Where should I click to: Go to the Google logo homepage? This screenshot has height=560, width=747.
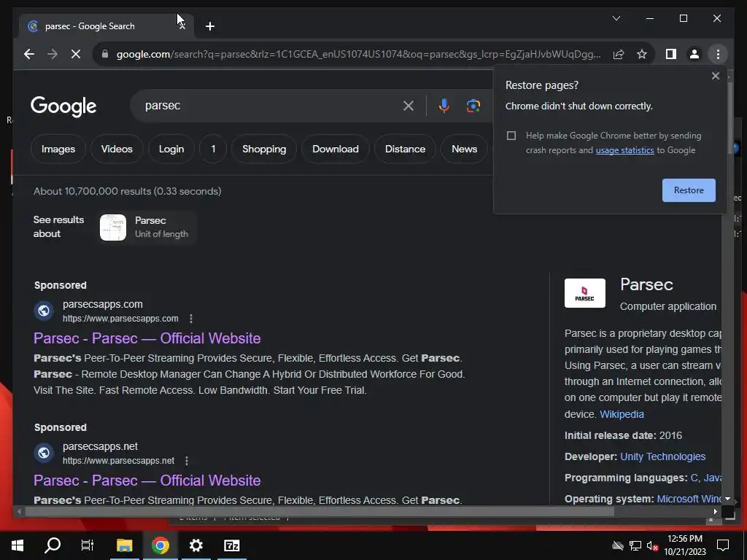63,106
